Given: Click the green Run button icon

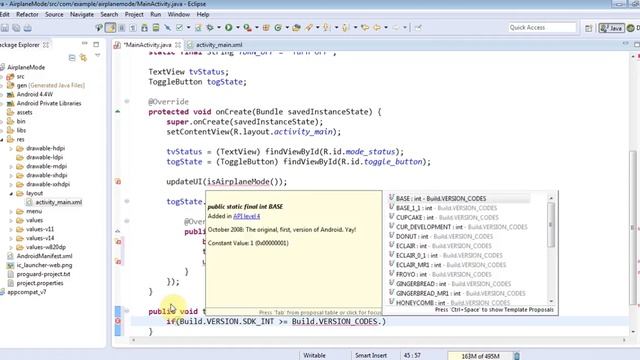Looking at the screenshot, I should point(229,28).
